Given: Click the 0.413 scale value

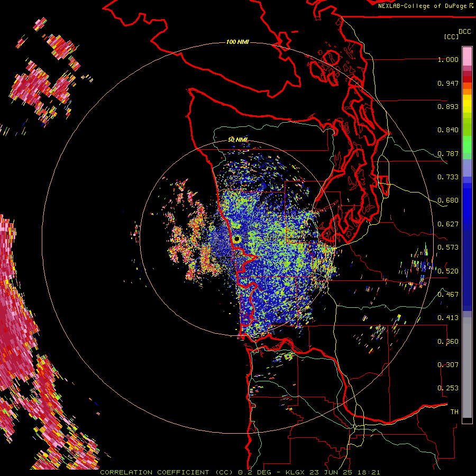Looking at the screenshot, I should point(448,318).
